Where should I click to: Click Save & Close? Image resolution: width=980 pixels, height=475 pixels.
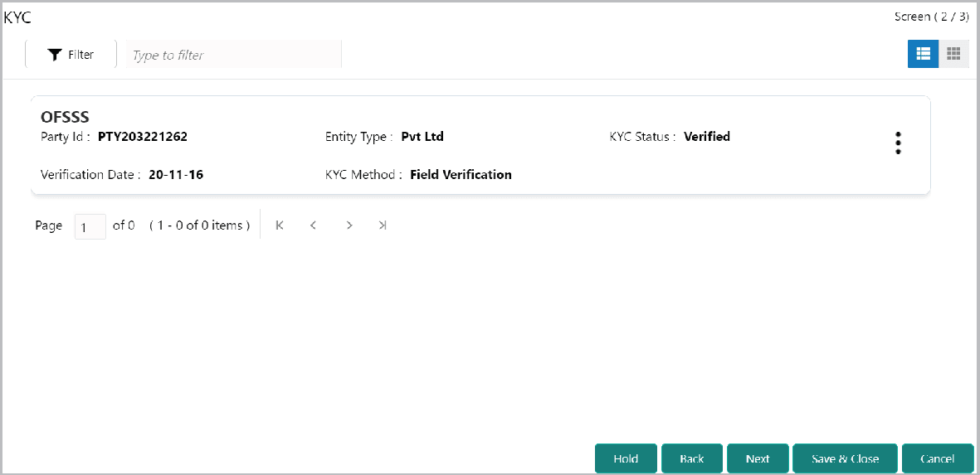point(845,458)
